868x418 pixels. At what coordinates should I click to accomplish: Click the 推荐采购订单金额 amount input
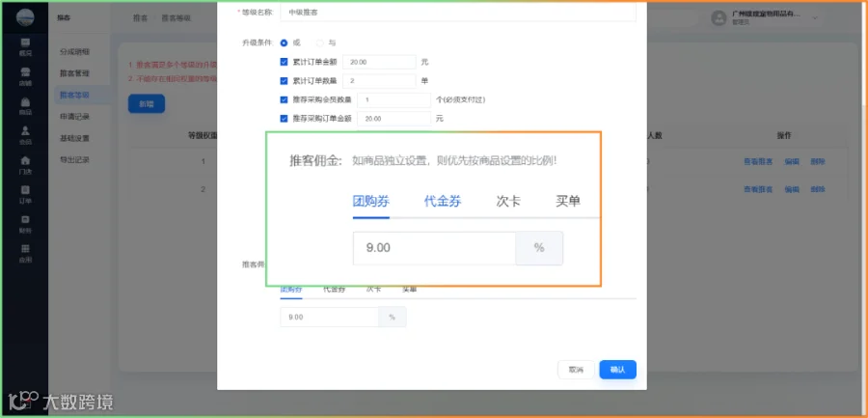point(393,119)
